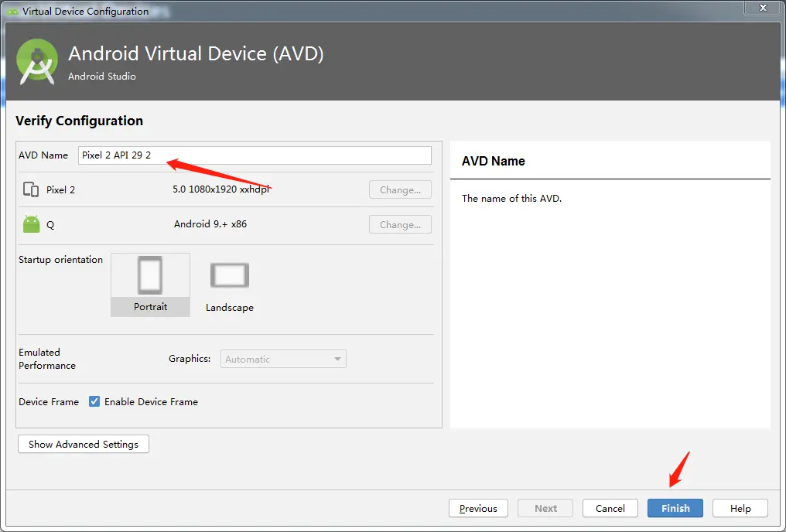Click the green Android Q system image icon
Screen dimensions: 786x532
pos(31,224)
